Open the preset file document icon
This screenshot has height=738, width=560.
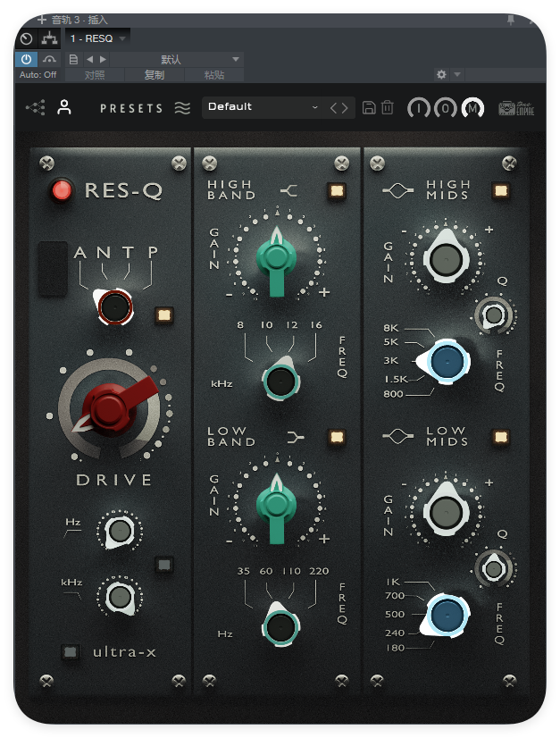tap(73, 59)
